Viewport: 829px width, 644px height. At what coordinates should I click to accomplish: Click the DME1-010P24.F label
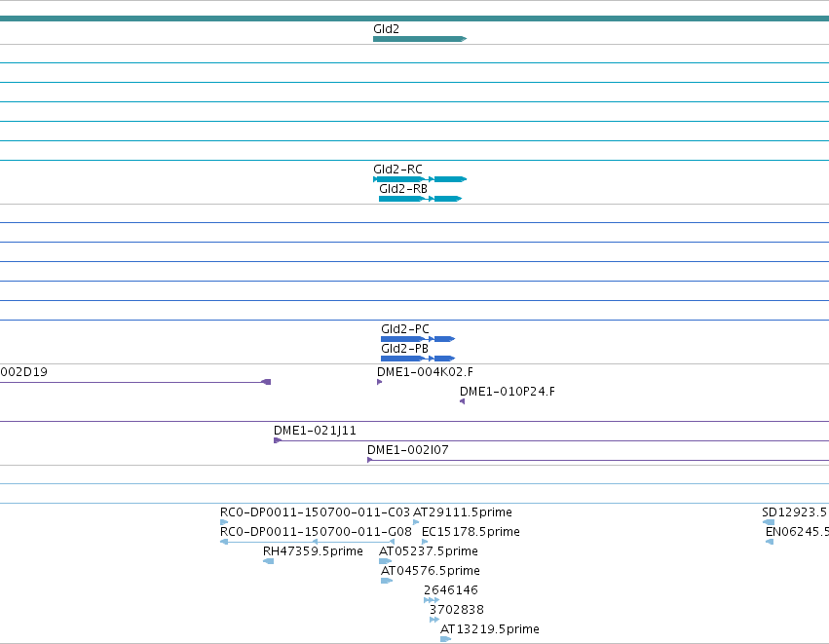tap(508, 392)
